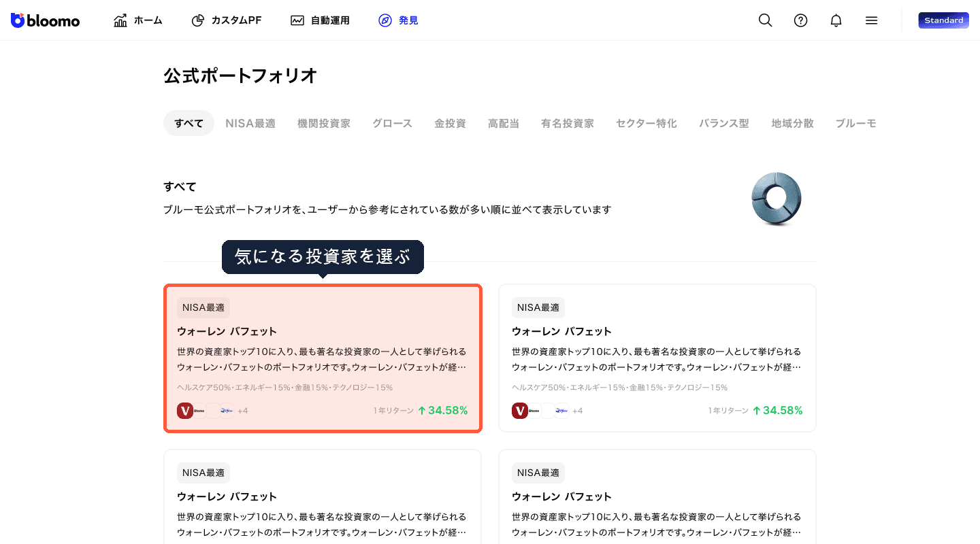Screen dimensions: 980x544
Task: Open the hamburger menu icon
Action: pos(871,20)
